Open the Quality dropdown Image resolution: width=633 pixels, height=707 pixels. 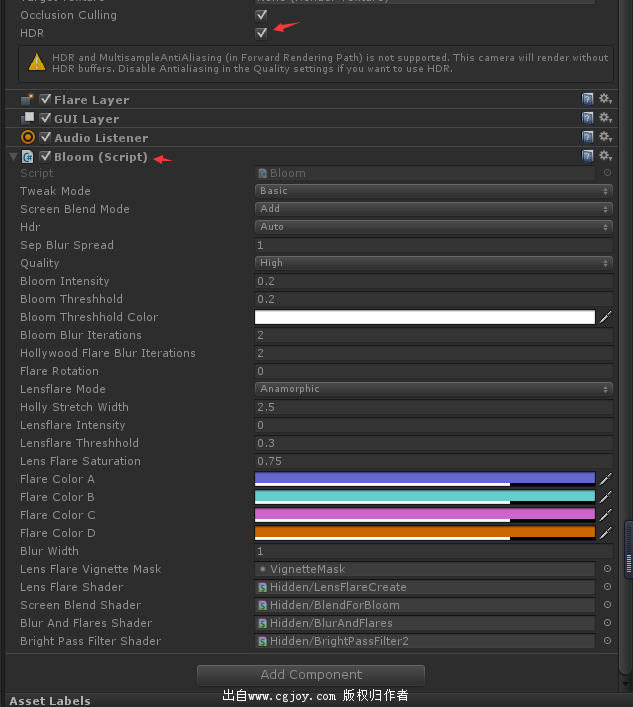tap(433, 263)
